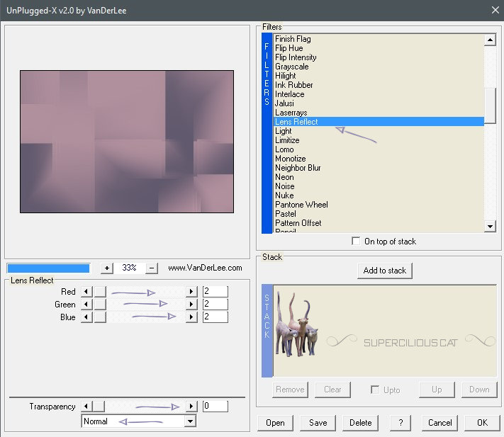Click the Red slider left arrow
Screen dimensions: 504x437
pos(87,292)
